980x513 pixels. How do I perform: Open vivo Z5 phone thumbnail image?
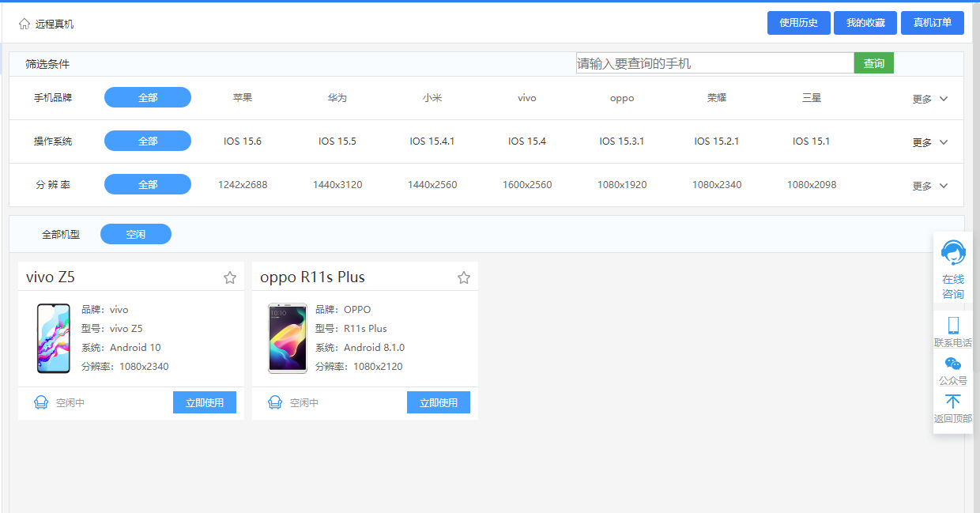(x=54, y=338)
